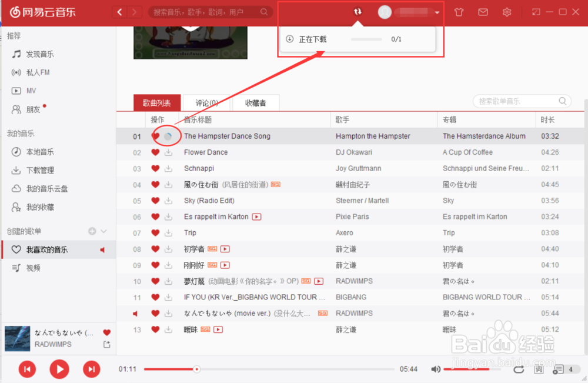Image resolution: width=588 pixels, height=383 pixels.
Task: Skip to next track
Action: pos(92,369)
